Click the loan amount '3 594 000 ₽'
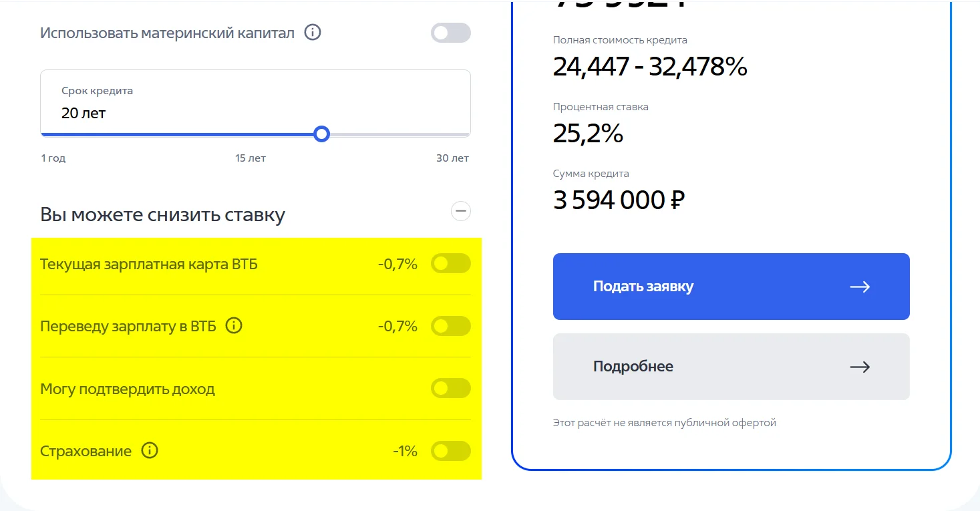 618,199
